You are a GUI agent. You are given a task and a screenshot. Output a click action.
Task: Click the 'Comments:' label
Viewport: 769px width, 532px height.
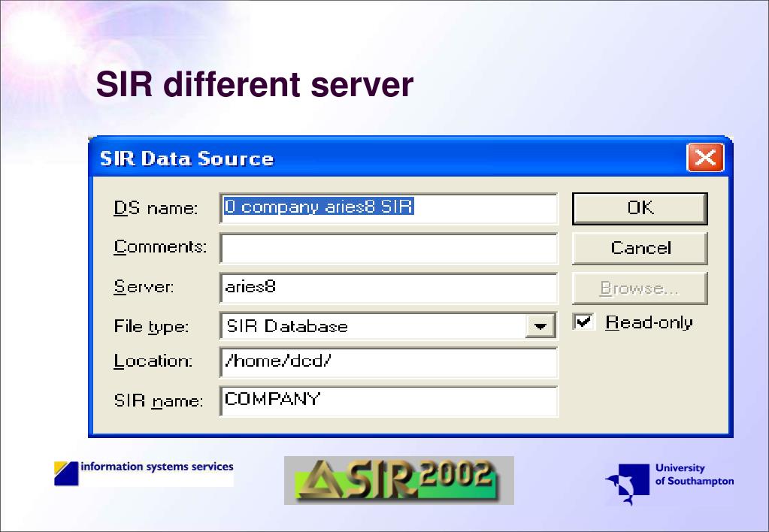[160, 246]
